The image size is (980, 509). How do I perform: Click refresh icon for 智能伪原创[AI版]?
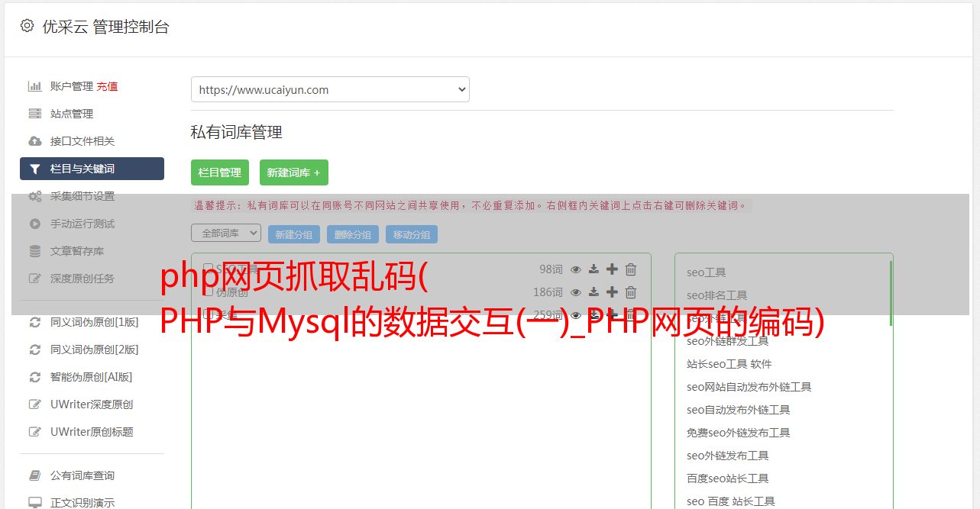point(35,377)
